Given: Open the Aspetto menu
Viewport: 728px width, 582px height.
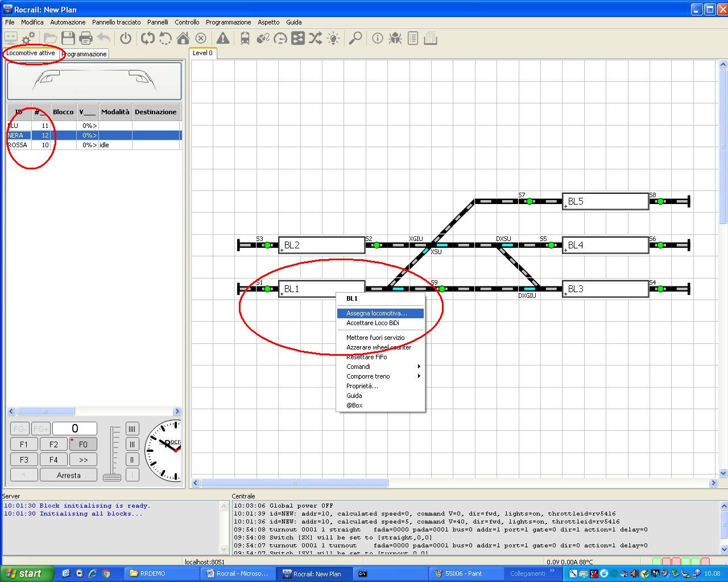Looking at the screenshot, I should click(268, 22).
